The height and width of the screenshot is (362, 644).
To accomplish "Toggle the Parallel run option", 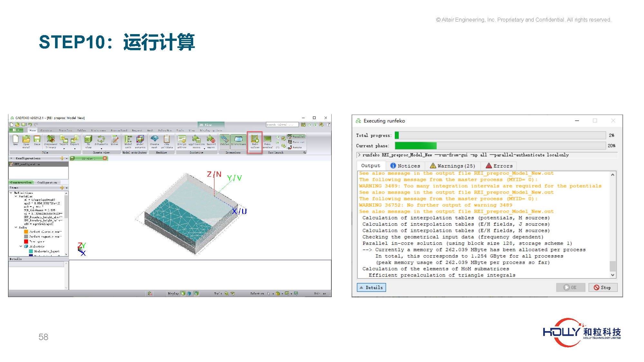I will tap(296, 137).
